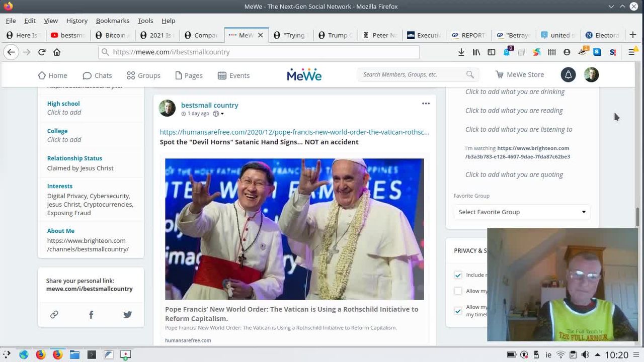The height and width of the screenshot is (362, 644).
Task: Click the Twitter share icon
Action: [128, 315]
